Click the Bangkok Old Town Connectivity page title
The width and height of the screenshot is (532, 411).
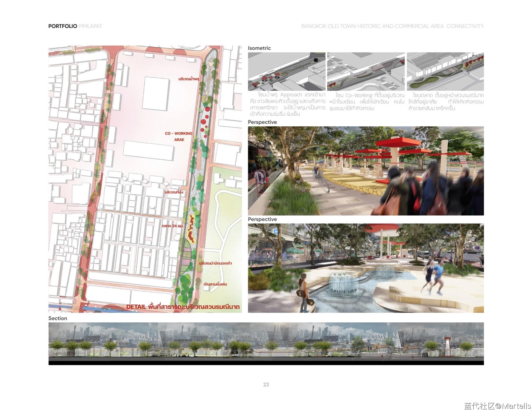pyautogui.click(x=392, y=26)
